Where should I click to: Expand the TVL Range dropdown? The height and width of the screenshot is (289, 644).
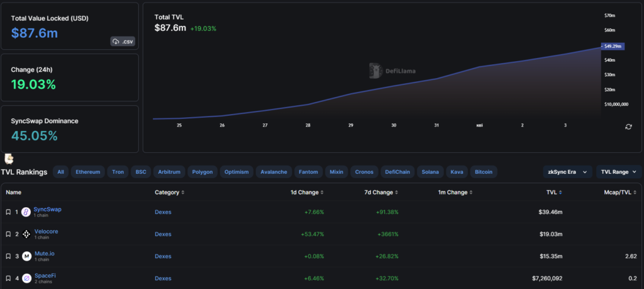[618, 171]
